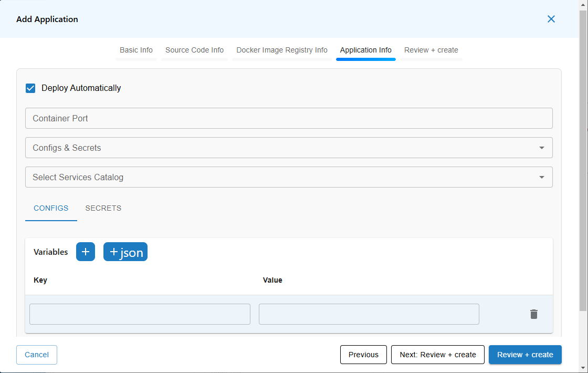
Task: Click the variable Value input field
Action: point(369,314)
